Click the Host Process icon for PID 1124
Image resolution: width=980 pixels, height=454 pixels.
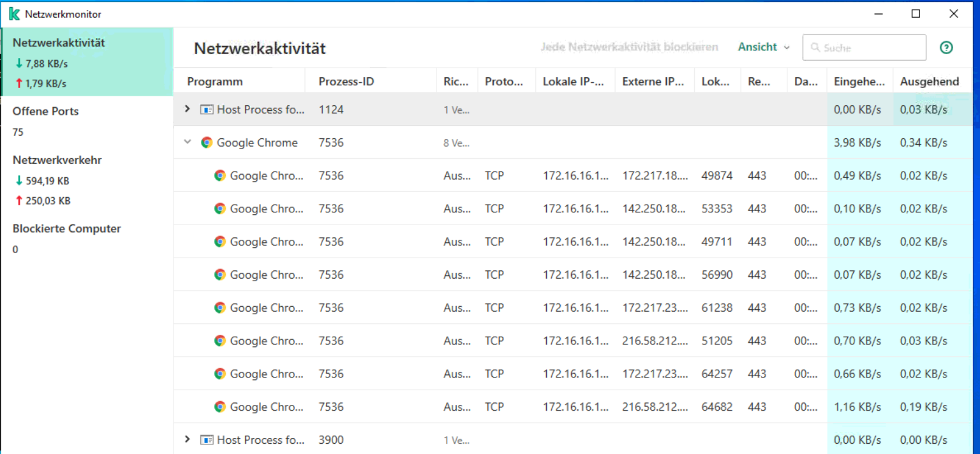click(207, 110)
